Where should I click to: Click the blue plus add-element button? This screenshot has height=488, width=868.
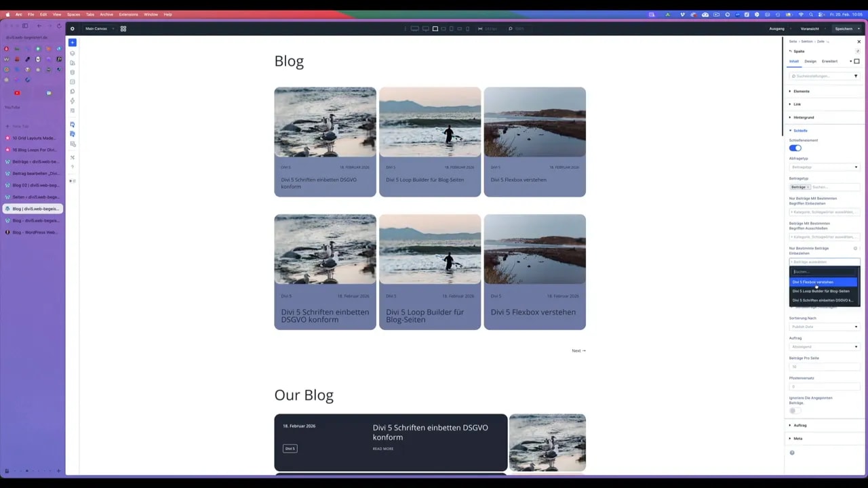73,43
